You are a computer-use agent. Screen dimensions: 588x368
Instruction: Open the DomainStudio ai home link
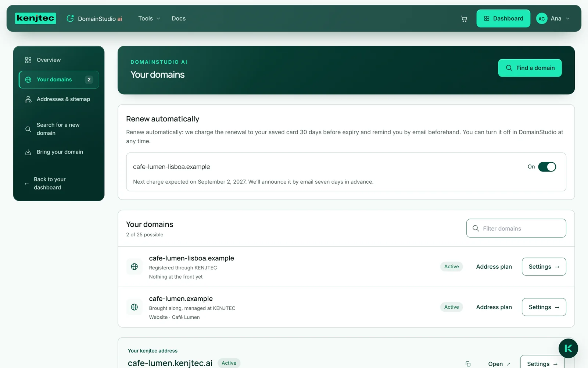tap(94, 18)
